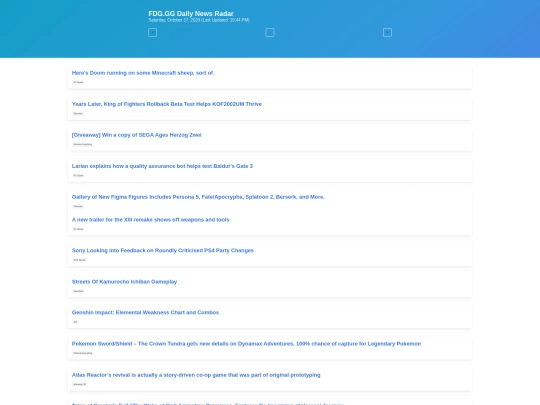Click the leftmost square icon in header
Viewport: 540px width, 405px height.
click(152, 32)
